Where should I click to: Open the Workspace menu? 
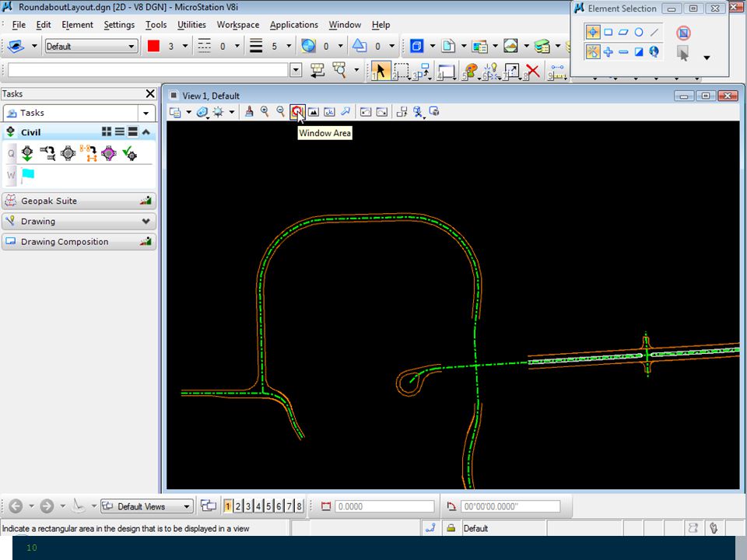(x=238, y=25)
